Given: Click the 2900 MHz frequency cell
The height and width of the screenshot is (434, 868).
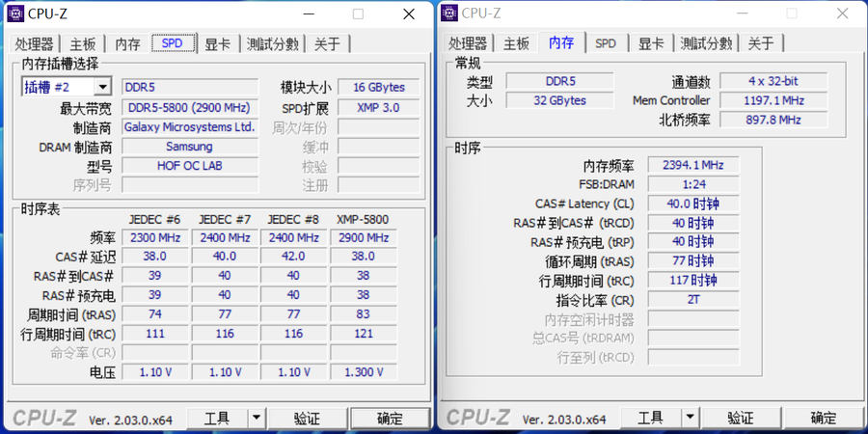Looking at the screenshot, I should 364,238.
